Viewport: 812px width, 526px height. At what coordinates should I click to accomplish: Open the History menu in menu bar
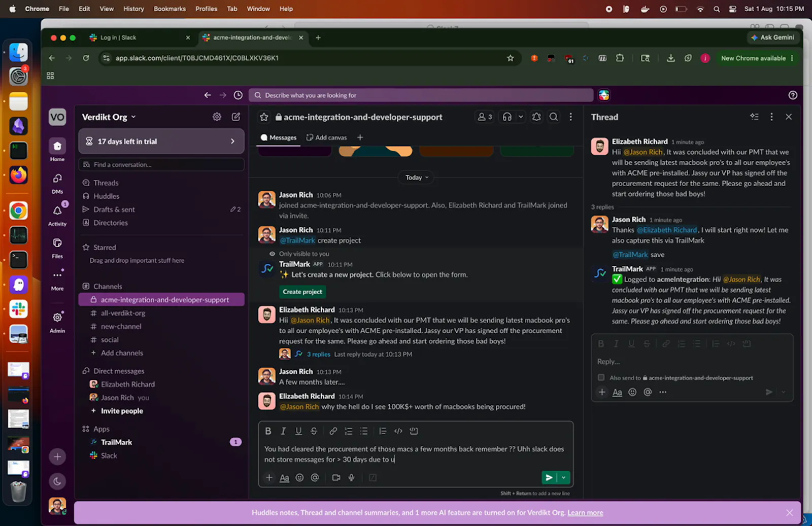coord(133,9)
